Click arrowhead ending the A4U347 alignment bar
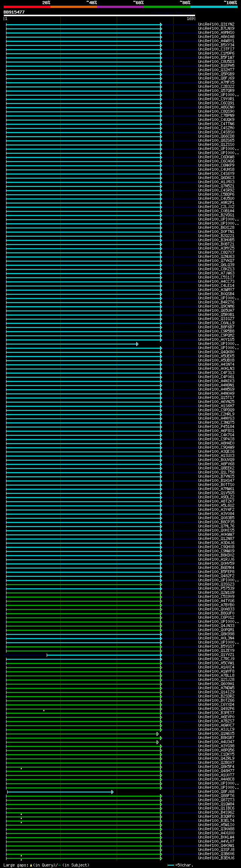This screenshot has height=868, width=241. 158,742
